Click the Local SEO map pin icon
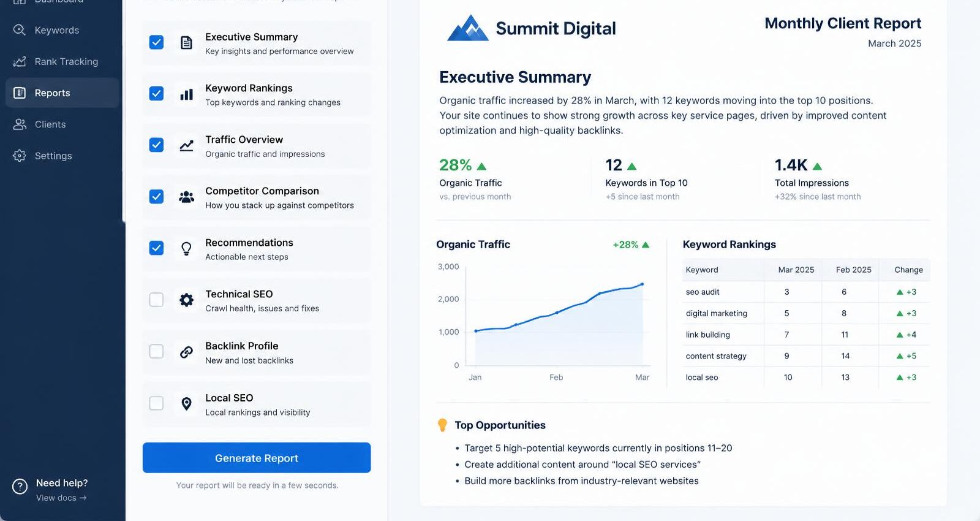 point(186,403)
